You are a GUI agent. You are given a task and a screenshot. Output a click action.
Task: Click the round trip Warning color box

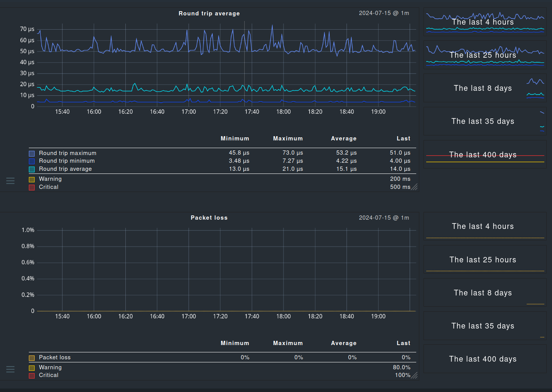click(x=32, y=179)
